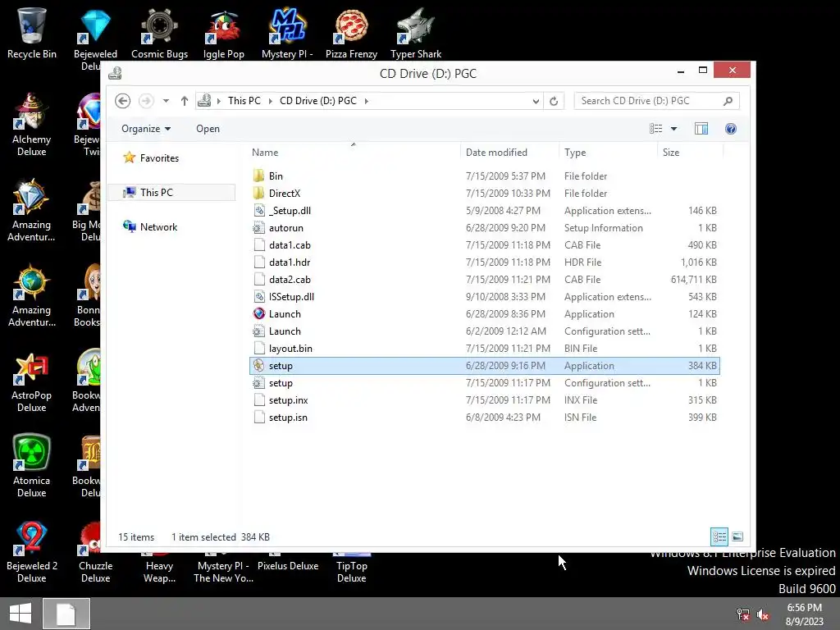This screenshot has width=840, height=630.
Task: Click the search magnifier icon
Action: [728, 101]
